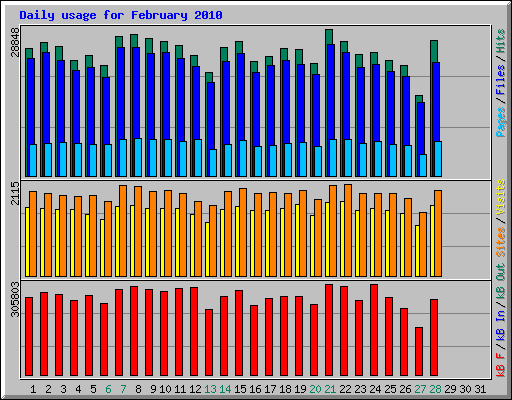512x400 pixels.
Task: Click the axis value 305803
Action: coord(15,299)
